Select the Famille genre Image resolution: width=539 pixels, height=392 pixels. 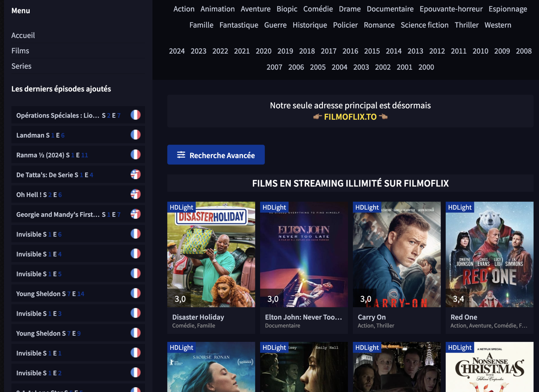tap(201, 25)
